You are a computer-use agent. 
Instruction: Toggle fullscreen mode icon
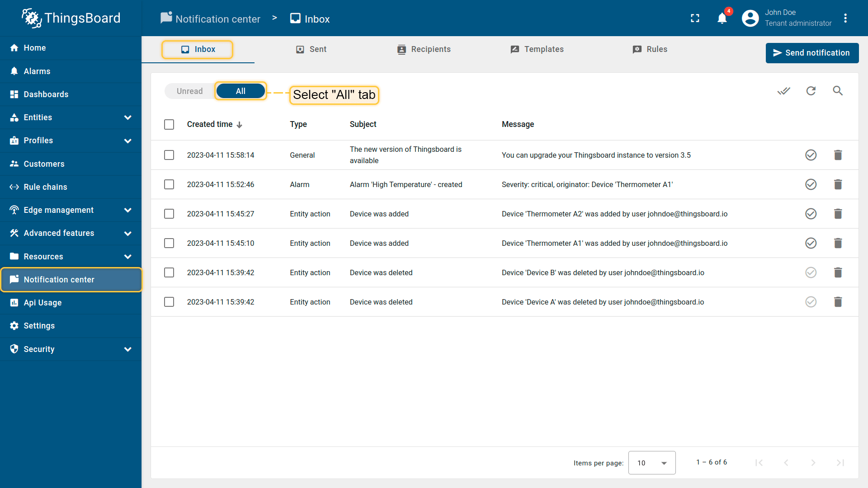coord(695,18)
